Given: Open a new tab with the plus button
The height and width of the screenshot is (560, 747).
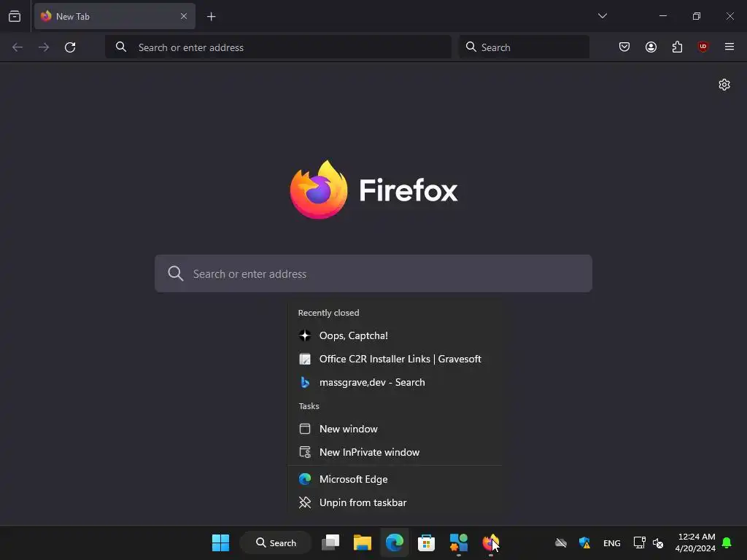Looking at the screenshot, I should pyautogui.click(x=211, y=17).
